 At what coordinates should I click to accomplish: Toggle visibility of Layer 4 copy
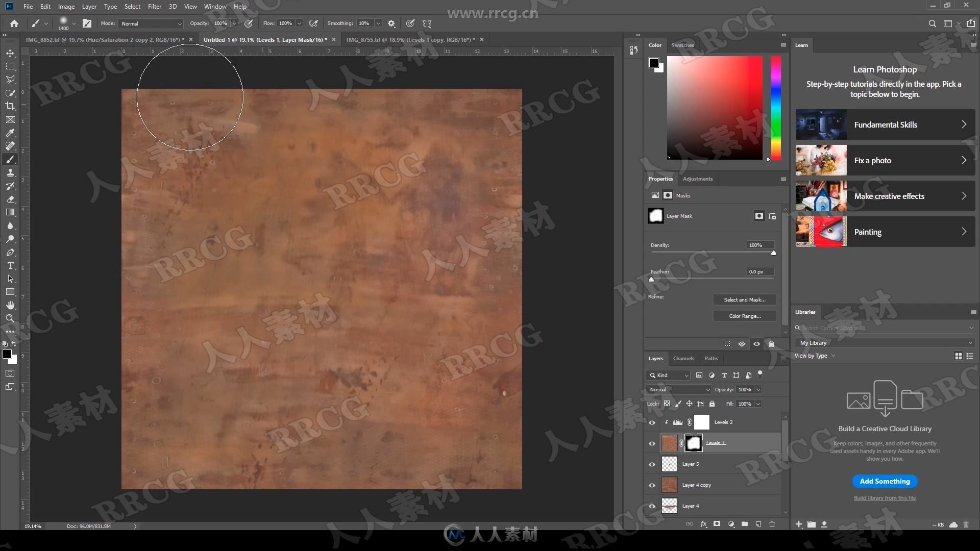[x=651, y=484]
